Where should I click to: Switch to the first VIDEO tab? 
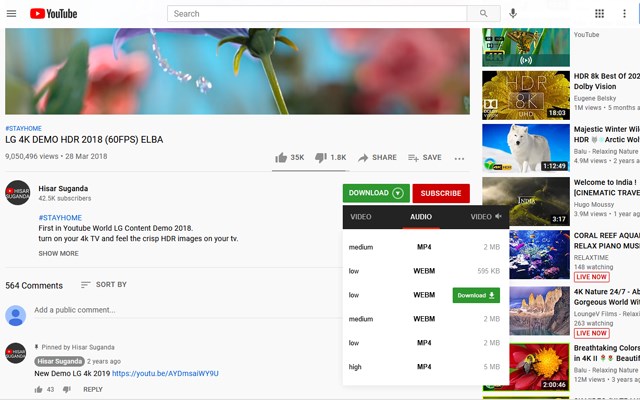click(361, 217)
